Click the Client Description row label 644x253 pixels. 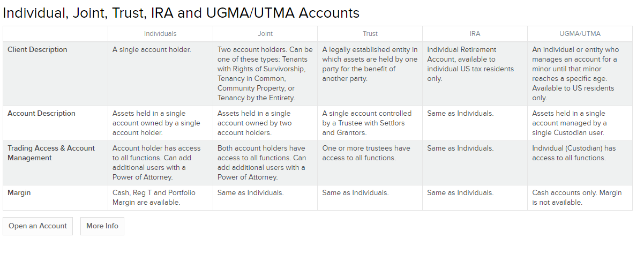[x=38, y=50]
